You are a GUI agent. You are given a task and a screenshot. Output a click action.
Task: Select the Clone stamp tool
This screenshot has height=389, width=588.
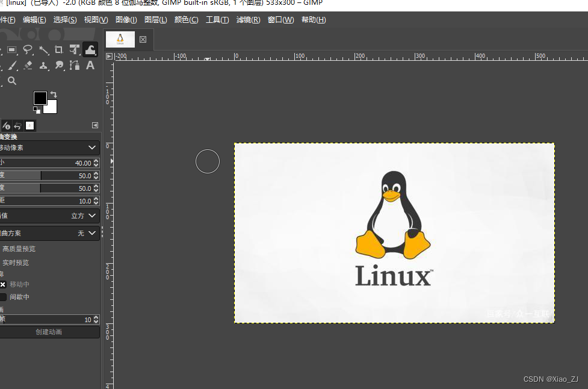pos(43,65)
